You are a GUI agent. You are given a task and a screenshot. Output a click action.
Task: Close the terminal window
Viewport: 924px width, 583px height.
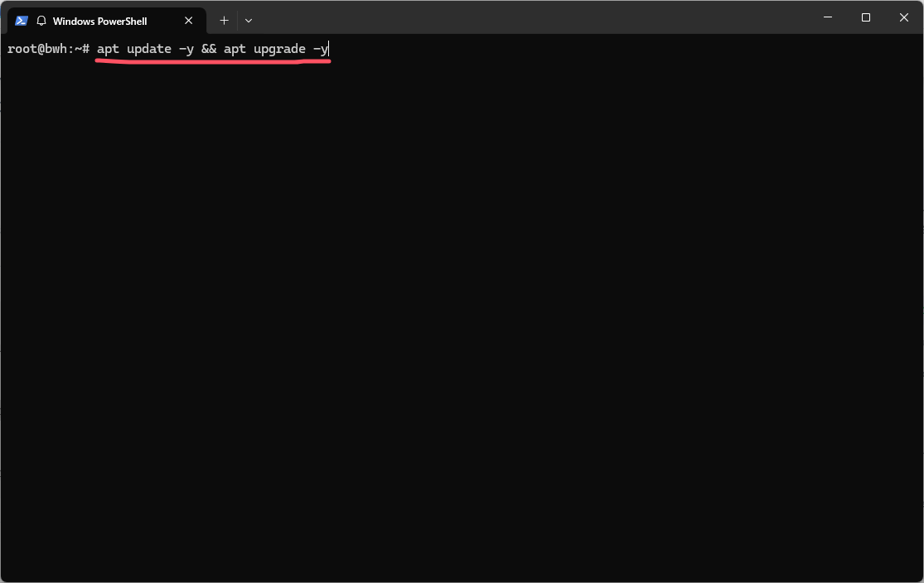pyautogui.click(x=904, y=17)
